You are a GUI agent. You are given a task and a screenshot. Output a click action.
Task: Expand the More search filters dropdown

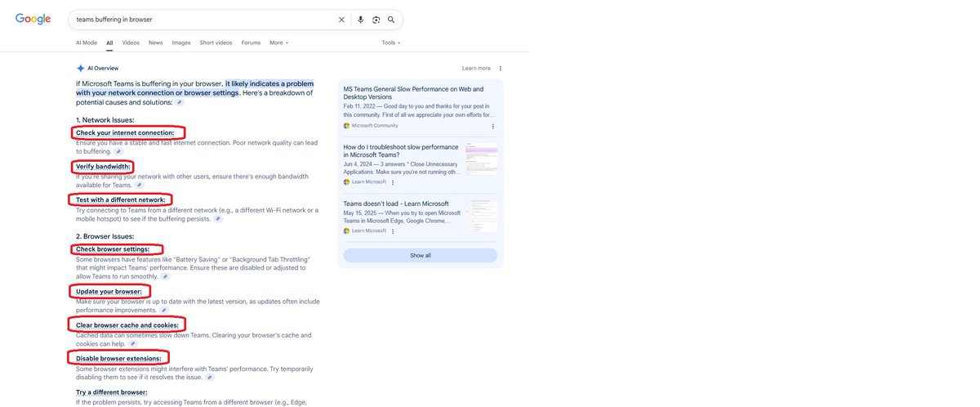[x=278, y=42]
